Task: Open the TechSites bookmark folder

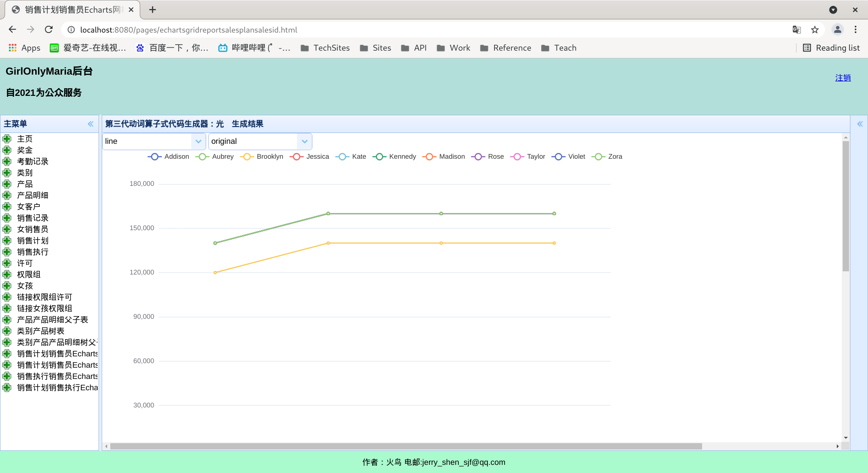Action: click(325, 48)
